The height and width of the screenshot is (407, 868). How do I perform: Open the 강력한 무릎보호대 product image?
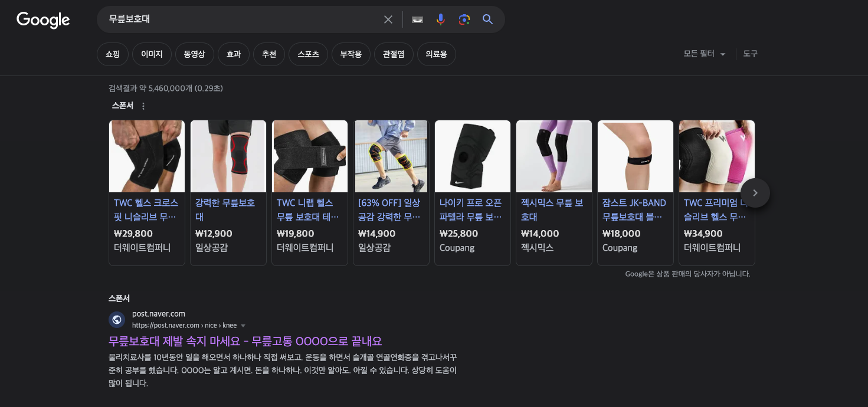pyautogui.click(x=228, y=156)
